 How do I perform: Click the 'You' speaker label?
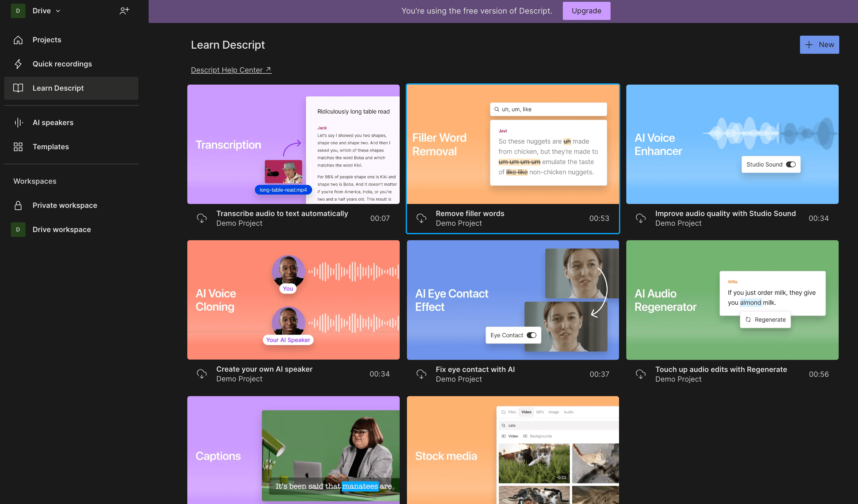pos(288,289)
